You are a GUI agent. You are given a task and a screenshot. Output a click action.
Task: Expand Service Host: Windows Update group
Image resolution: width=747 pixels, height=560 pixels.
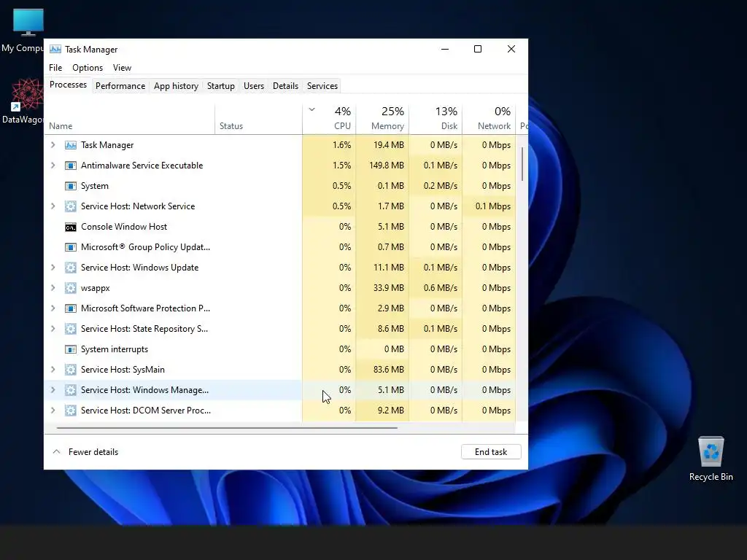point(53,267)
